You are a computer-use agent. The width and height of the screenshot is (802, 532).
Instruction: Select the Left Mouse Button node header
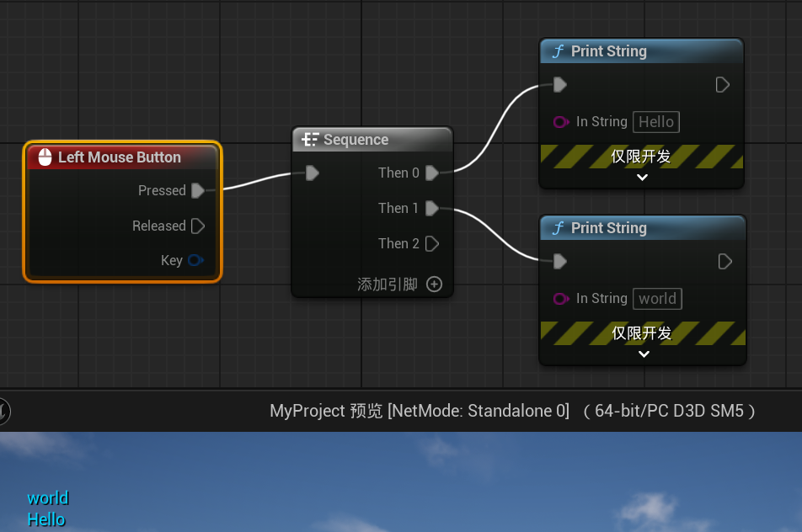tap(122, 157)
